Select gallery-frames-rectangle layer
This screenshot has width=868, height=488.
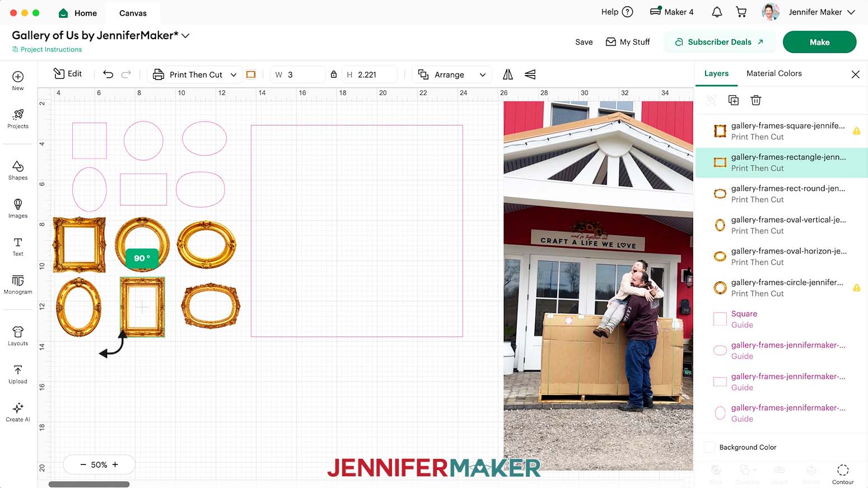point(781,162)
